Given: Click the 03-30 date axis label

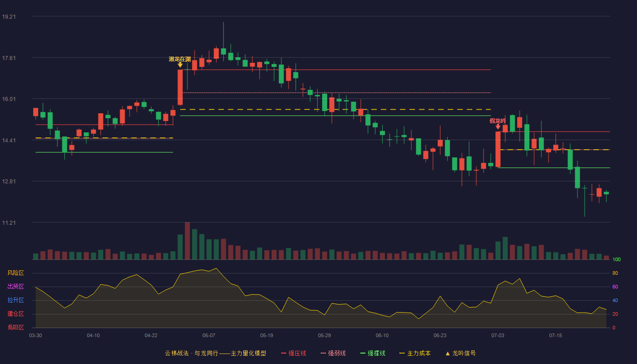Looking at the screenshot, I should tap(35, 335).
